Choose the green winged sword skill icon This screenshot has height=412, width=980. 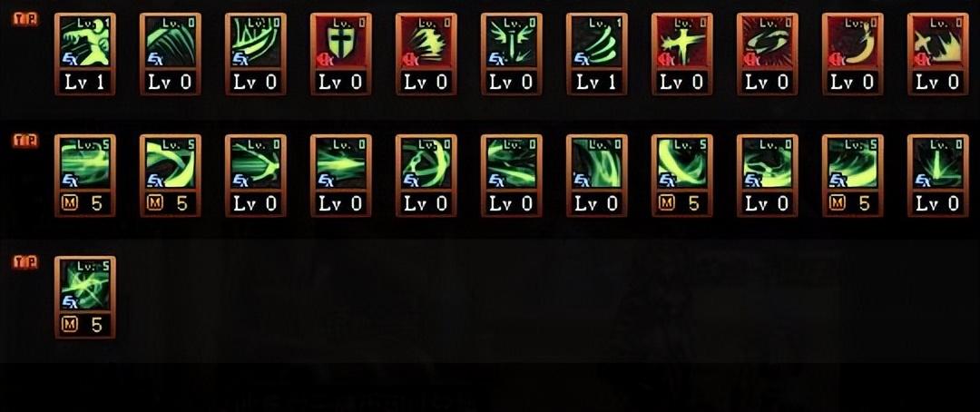coord(511,54)
